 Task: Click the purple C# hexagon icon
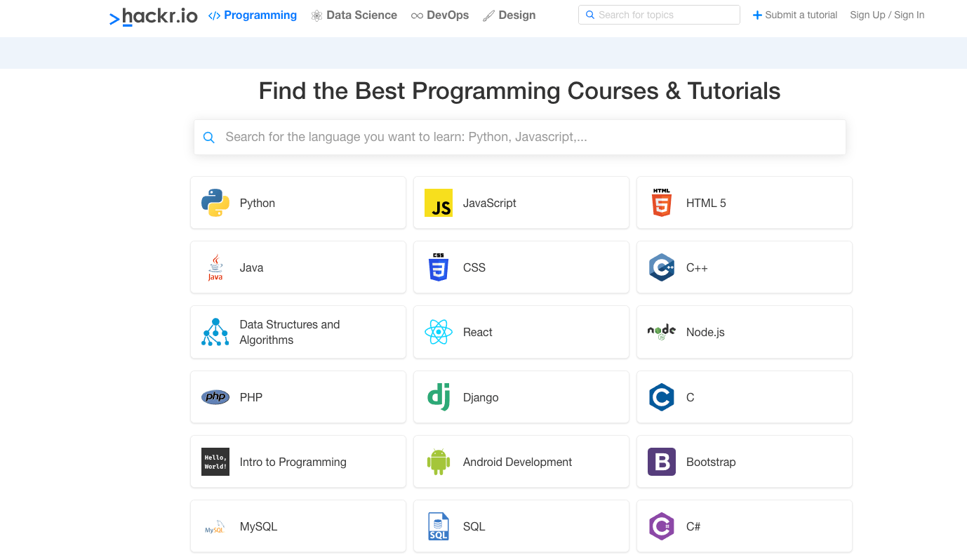click(662, 526)
